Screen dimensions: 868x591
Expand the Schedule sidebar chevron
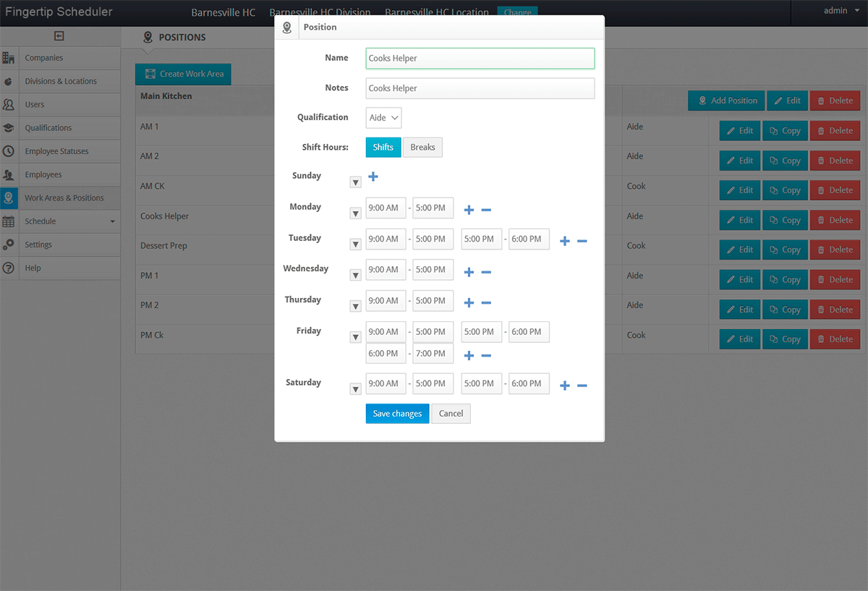tap(112, 221)
